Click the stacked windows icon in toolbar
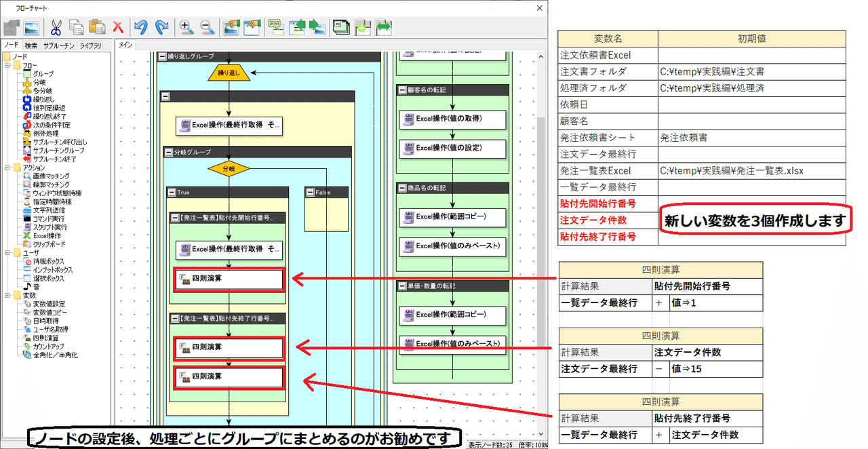The width and height of the screenshot is (868, 449). 341,27
